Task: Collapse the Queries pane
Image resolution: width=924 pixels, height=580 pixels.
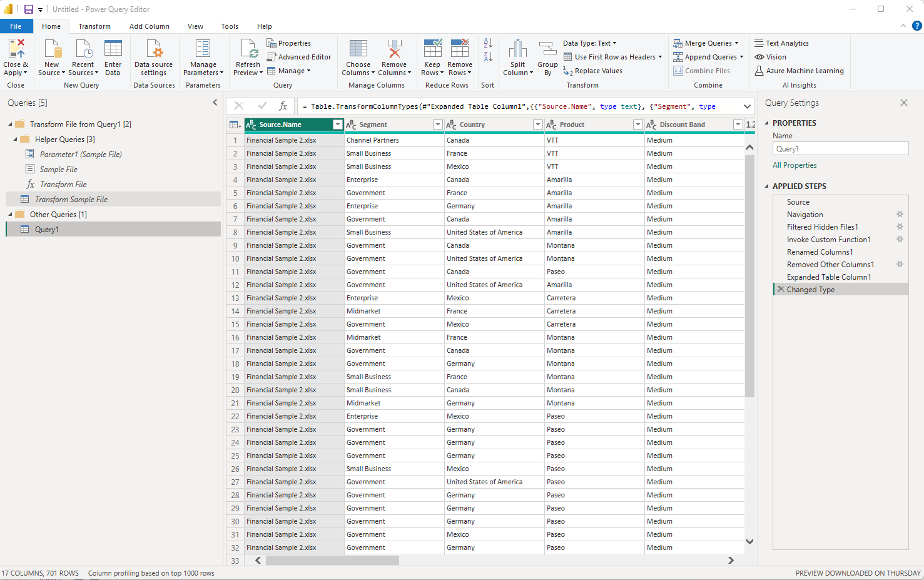Action: 215,103
